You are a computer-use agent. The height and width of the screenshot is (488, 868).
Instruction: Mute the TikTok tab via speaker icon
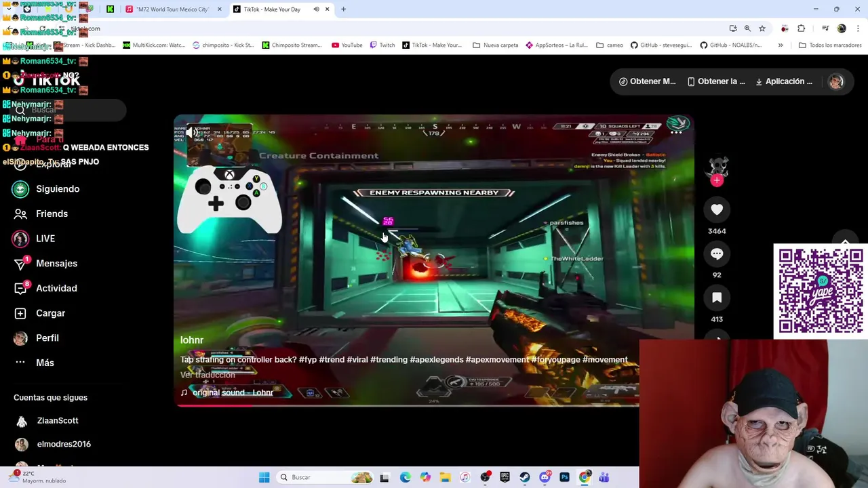pos(316,9)
